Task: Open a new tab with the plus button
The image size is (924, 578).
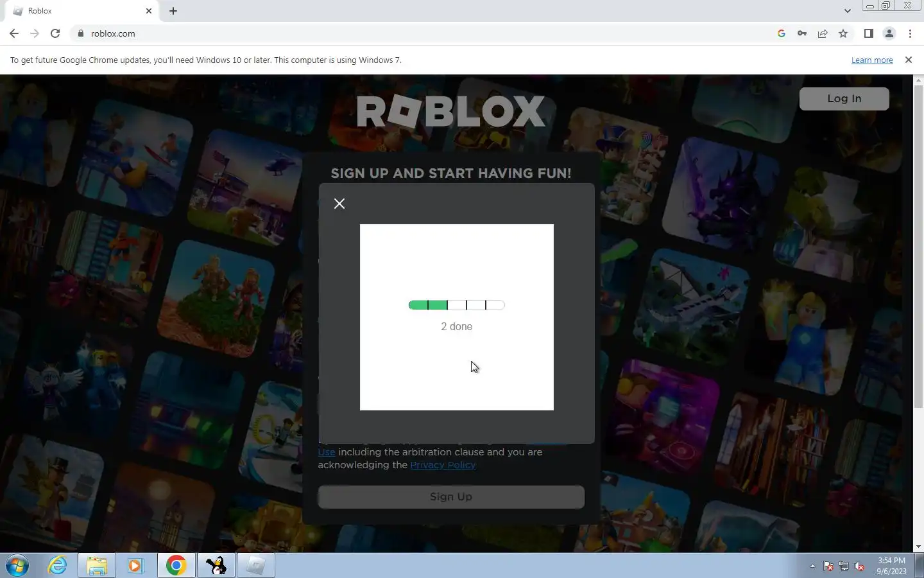Action: (173, 11)
